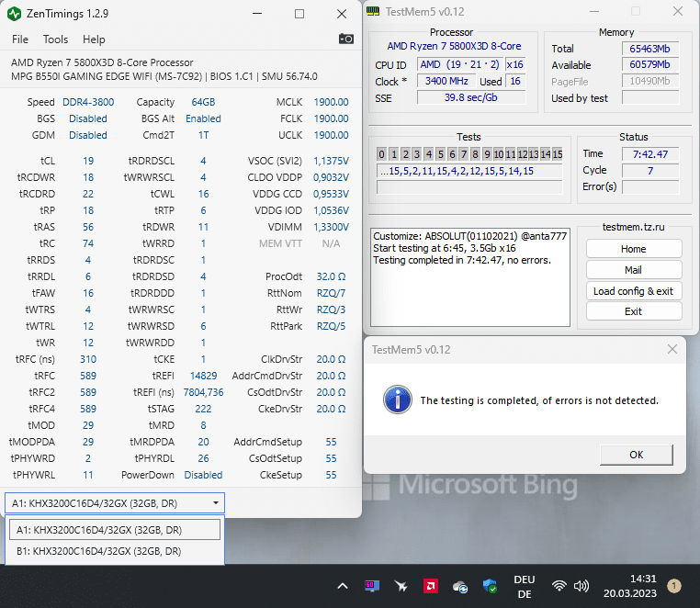This screenshot has height=608, width=700.
Task: Click test number 0 box in Tests
Action: (382, 154)
